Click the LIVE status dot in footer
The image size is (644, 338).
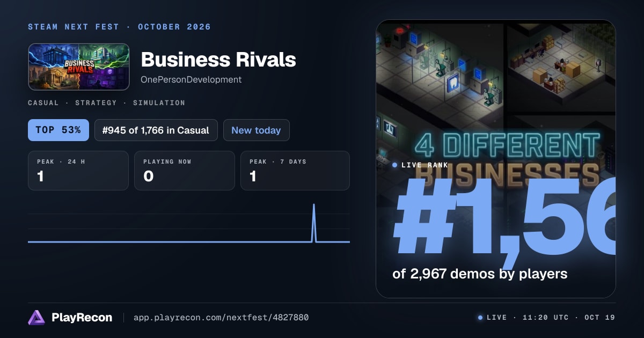pos(480,318)
